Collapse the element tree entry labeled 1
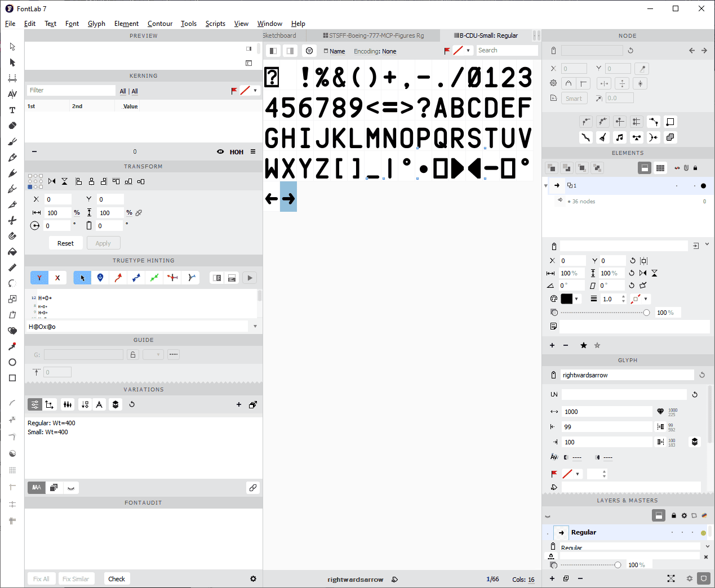Image resolution: width=715 pixels, height=588 pixels. (545, 185)
